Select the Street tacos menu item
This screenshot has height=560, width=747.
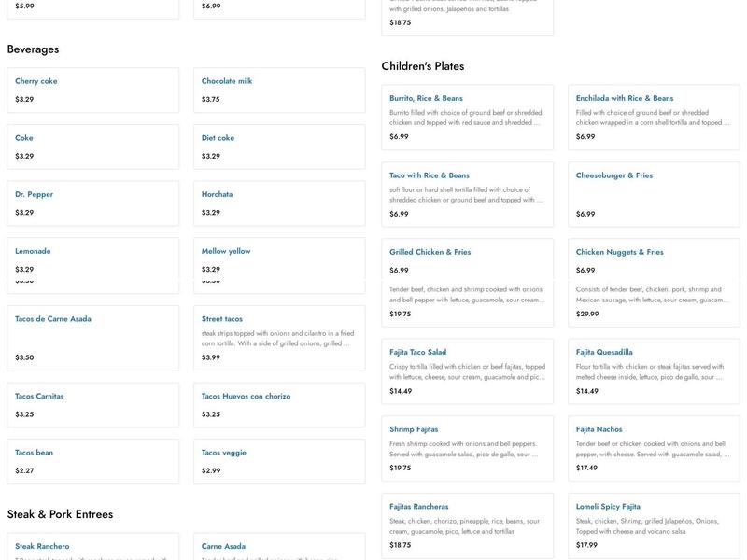click(278, 338)
